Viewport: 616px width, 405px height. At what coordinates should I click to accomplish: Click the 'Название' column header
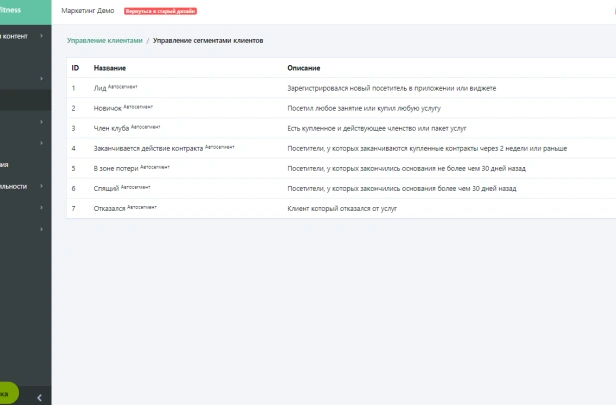pos(109,68)
